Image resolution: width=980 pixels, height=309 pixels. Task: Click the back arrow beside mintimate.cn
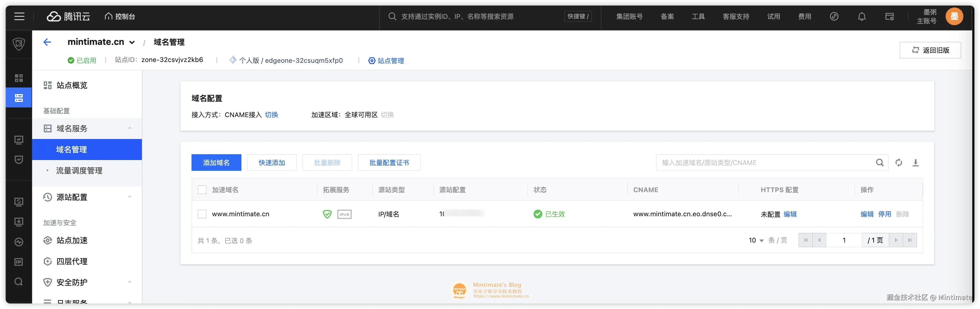tap(47, 42)
